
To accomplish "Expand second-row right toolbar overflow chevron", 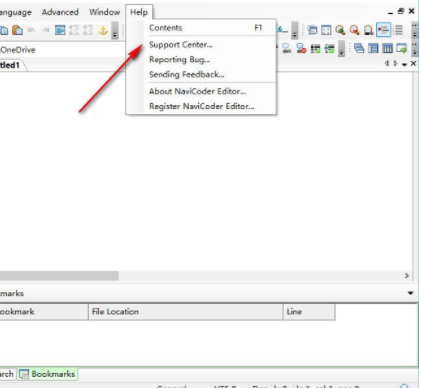I will point(414,49).
